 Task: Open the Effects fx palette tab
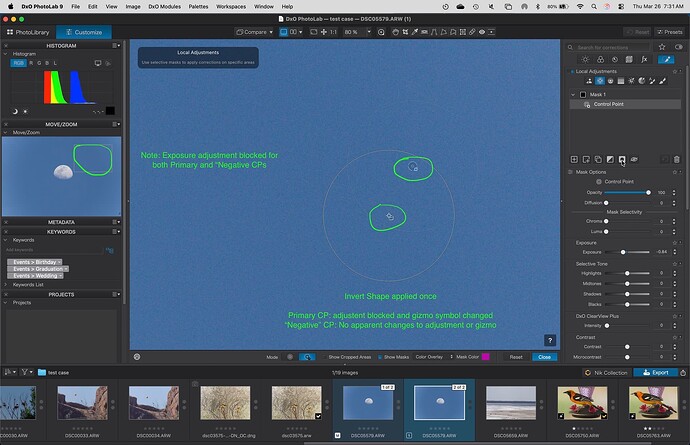coord(644,59)
